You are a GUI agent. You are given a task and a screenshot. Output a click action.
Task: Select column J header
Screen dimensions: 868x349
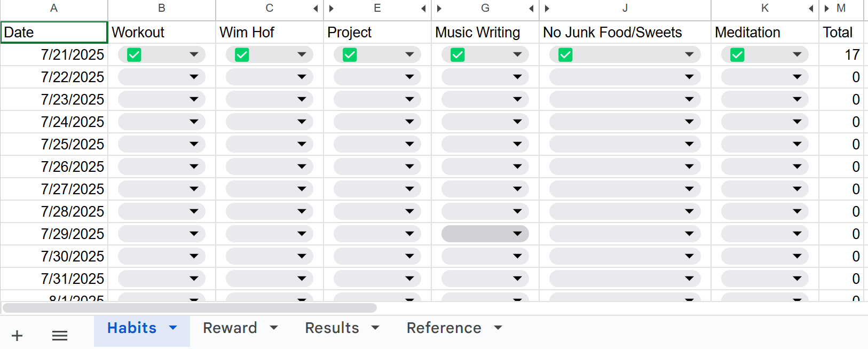625,9
